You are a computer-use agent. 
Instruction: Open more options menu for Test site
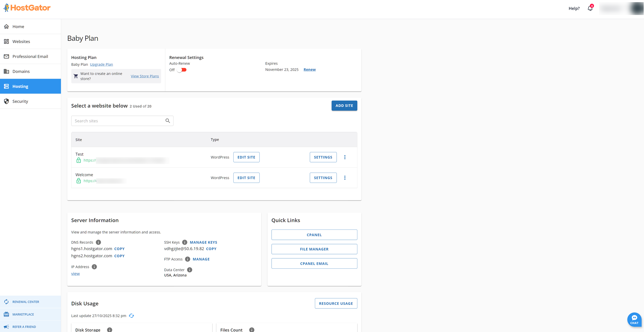[x=345, y=157]
